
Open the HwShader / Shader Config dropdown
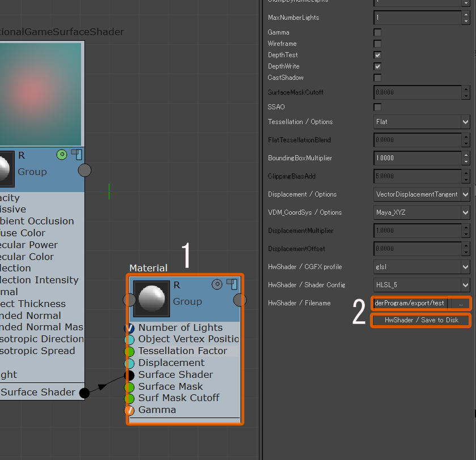click(422, 285)
